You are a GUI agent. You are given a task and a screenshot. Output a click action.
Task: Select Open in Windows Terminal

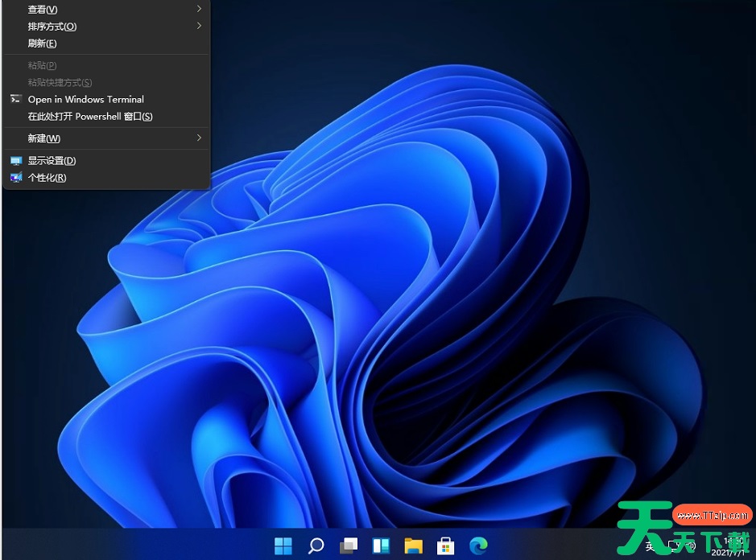(x=106, y=99)
